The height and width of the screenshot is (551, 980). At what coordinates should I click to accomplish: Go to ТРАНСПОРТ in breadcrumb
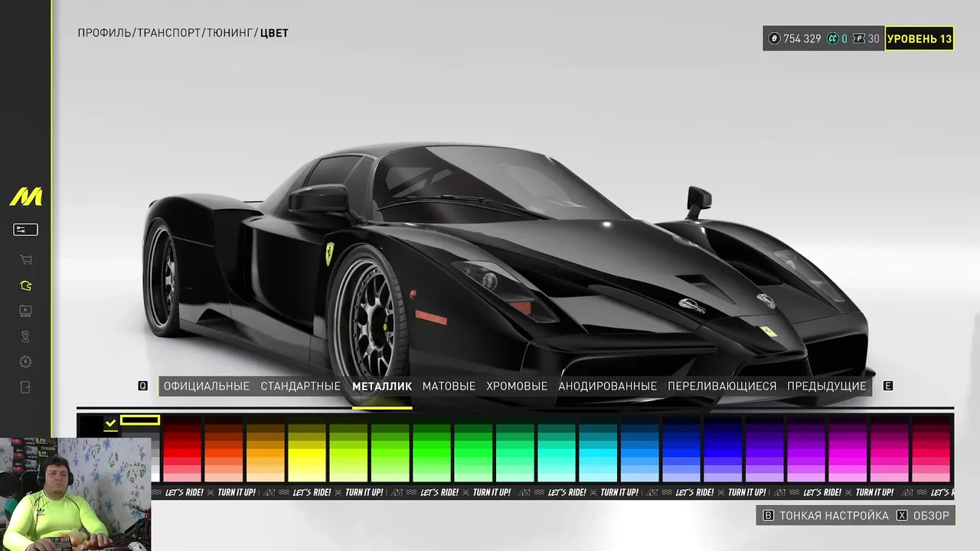[169, 33]
